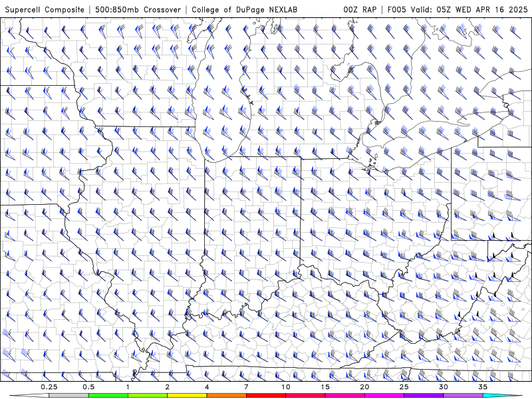Click the "500:850mb Crossover" header label
The image size is (532, 399).
(138, 9)
